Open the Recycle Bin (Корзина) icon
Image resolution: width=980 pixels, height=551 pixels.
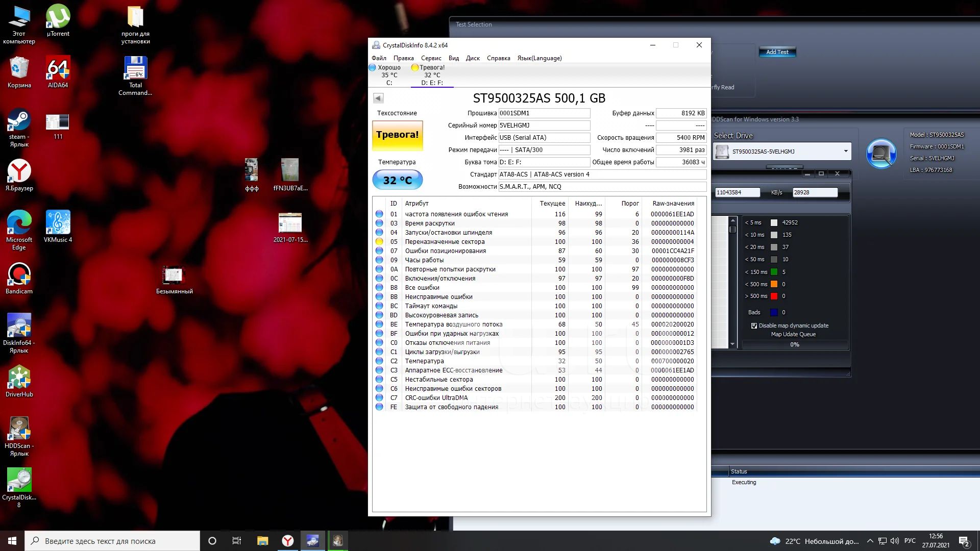19,72
